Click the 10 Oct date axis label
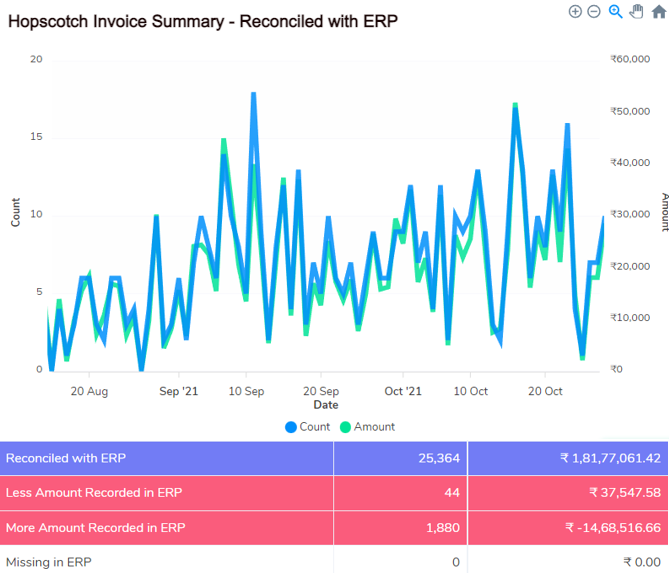Screen dimensions: 670x573 point(470,391)
